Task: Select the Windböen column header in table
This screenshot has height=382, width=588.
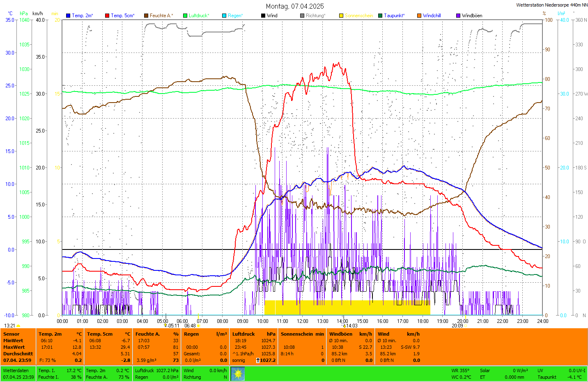Action: [x=340, y=334]
